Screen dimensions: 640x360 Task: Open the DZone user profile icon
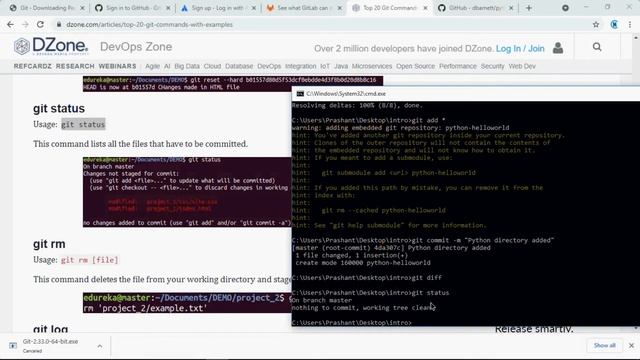(x=558, y=48)
